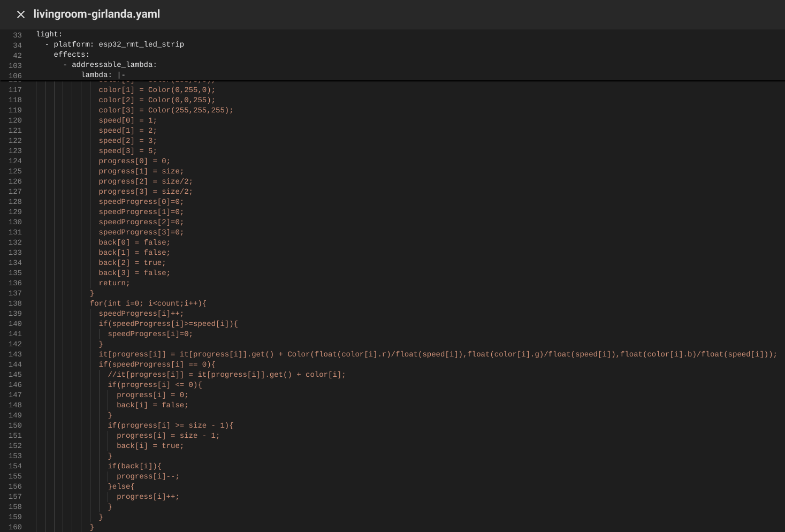The height and width of the screenshot is (532, 785).
Task: Click the livingroom-girlanda.yaml file title
Action: coord(96,14)
